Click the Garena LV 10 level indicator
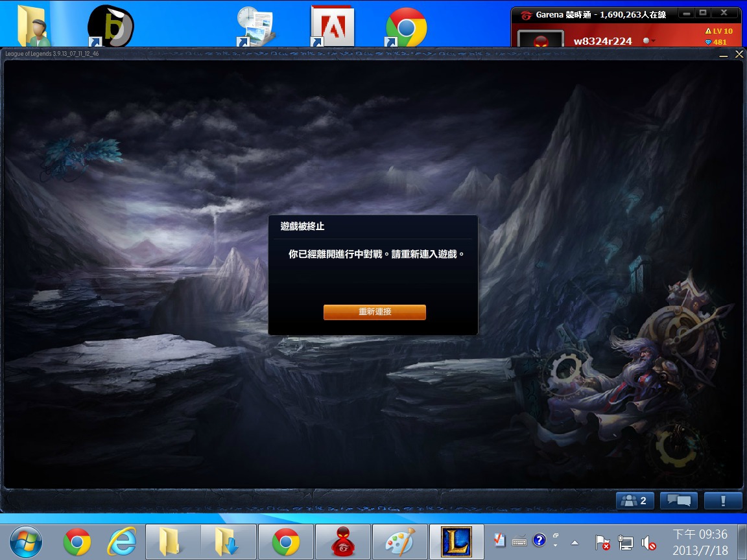Image resolution: width=747 pixels, height=560 pixels. tap(718, 31)
